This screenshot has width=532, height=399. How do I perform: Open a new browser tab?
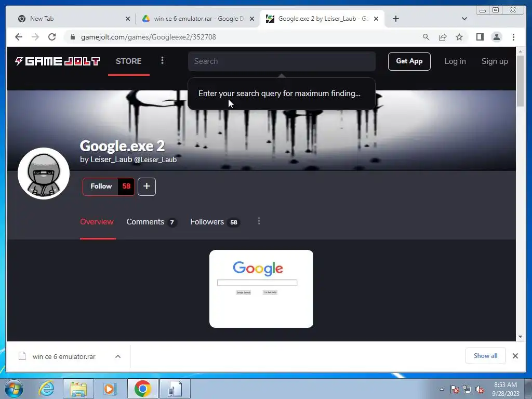click(395, 19)
